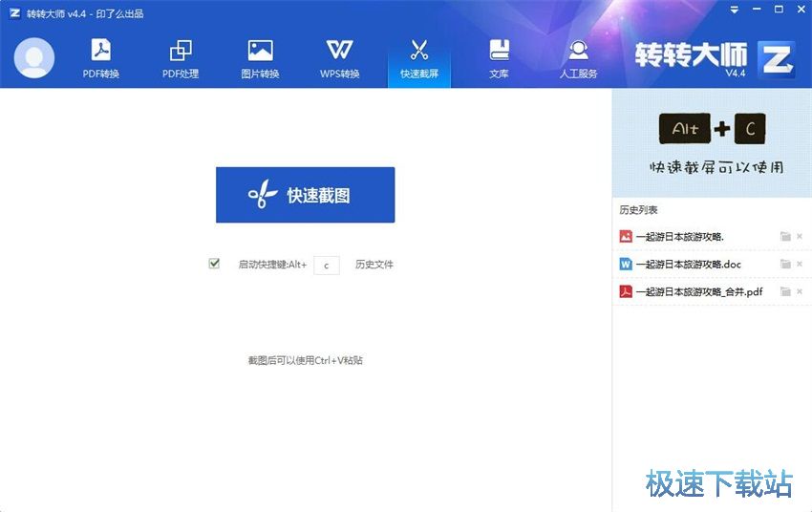
Task: Open folder for the .doc history entry
Action: click(x=785, y=264)
